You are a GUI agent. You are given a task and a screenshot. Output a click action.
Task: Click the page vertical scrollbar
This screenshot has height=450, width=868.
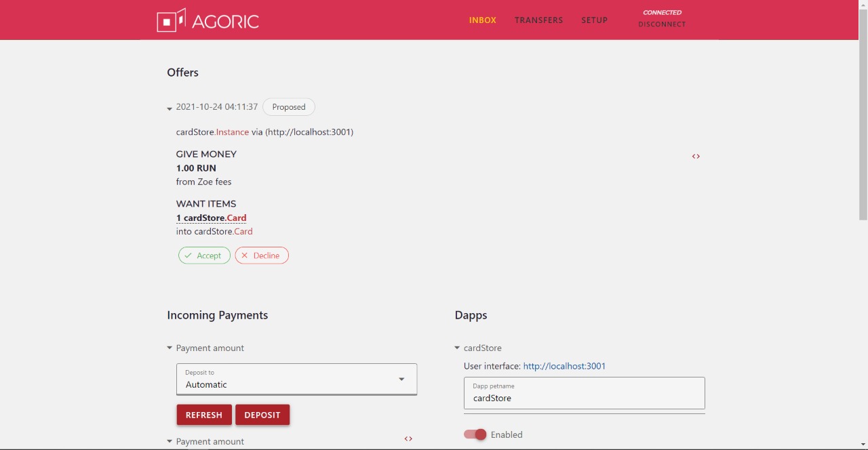863,130
